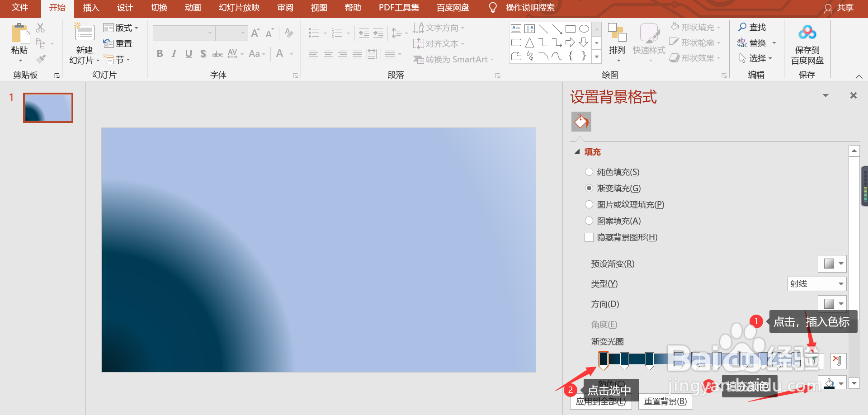This screenshot has width=868, height=415.
Task: Add a gradient stop button
Action: tap(815, 361)
